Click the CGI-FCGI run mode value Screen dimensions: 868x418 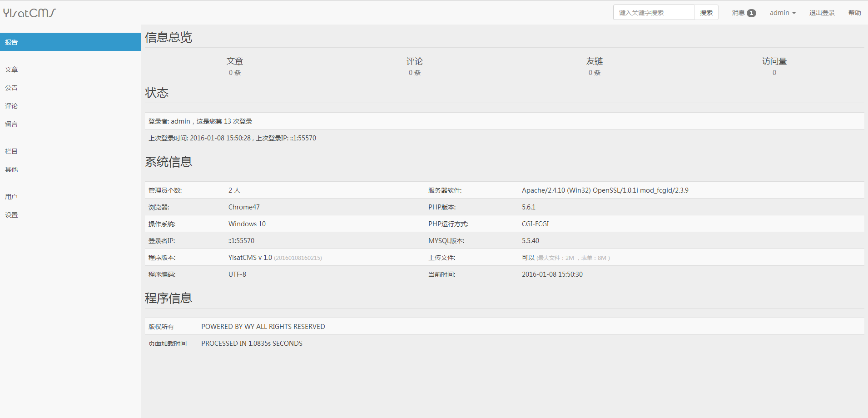pyautogui.click(x=536, y=224)
